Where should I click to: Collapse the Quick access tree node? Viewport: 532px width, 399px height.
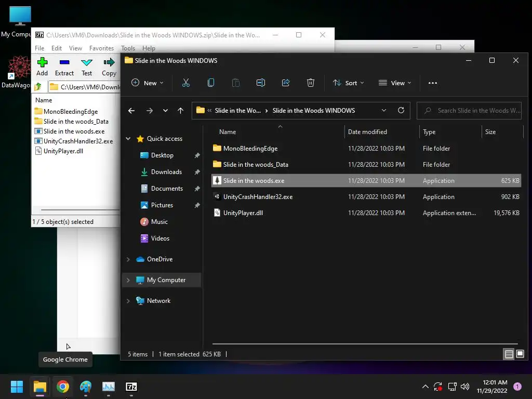(x=128, y=138)
